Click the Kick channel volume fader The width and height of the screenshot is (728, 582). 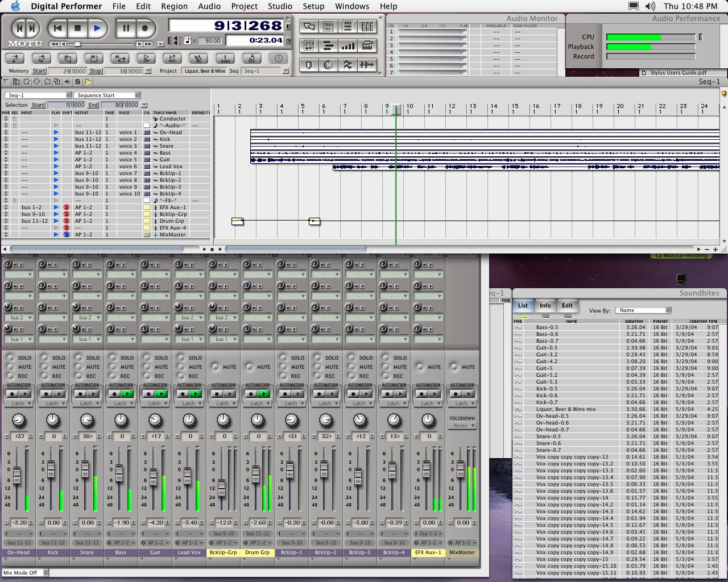coord(51,469)
